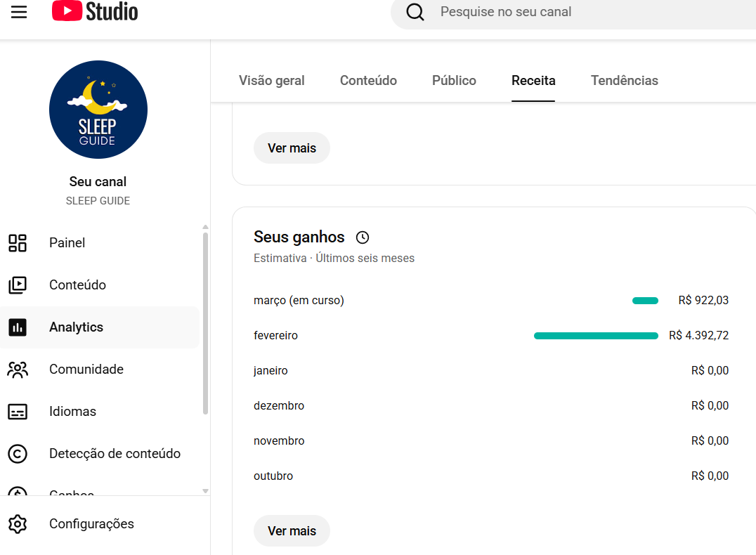Click the clock icon beside Seus ganhos
This screenshot has width=756, height=555.
(363, 237)
